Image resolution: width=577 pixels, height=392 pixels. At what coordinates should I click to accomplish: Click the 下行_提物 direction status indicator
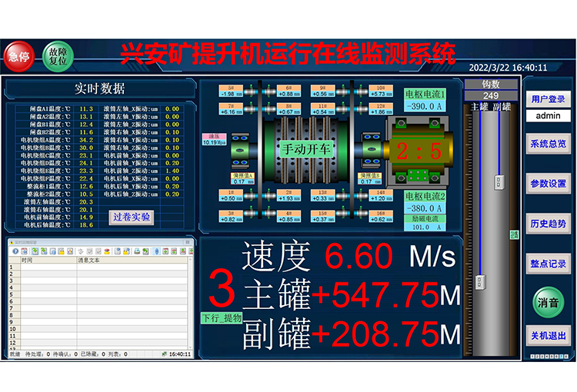coord(222,317)
